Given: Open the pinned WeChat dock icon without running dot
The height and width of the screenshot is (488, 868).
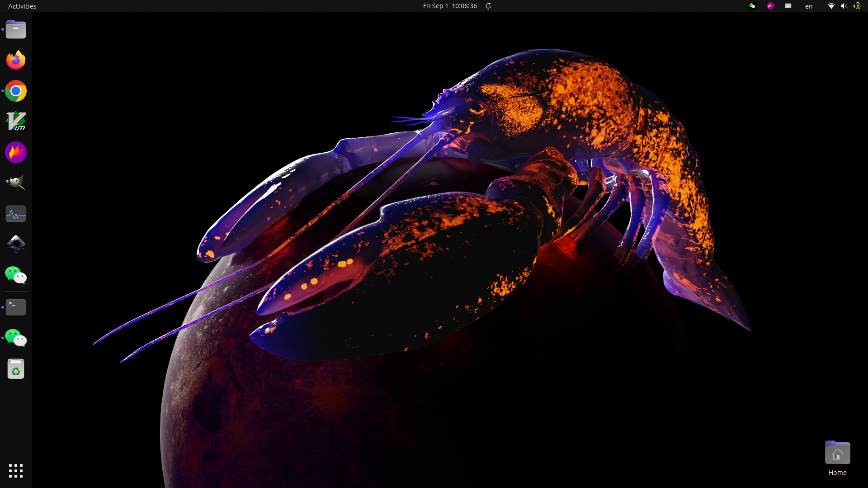Looking at the screenshot, I should 16,275.
